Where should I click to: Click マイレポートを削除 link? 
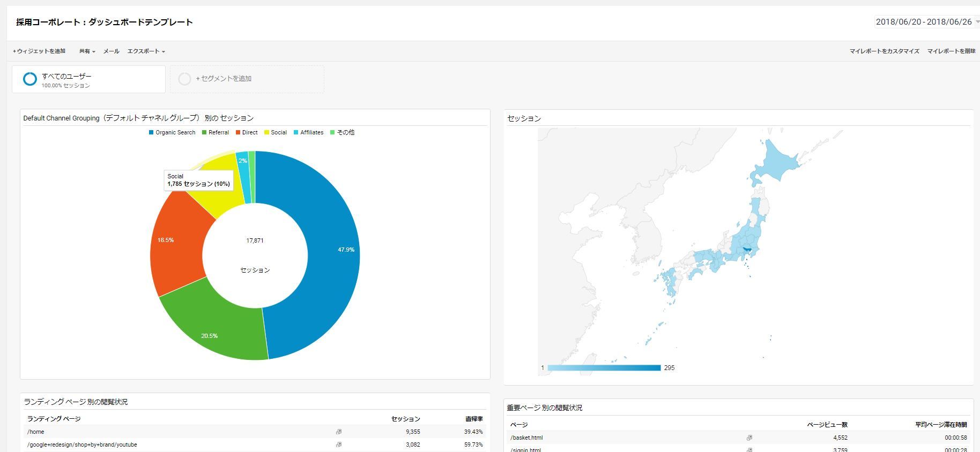tap(951, 51)
